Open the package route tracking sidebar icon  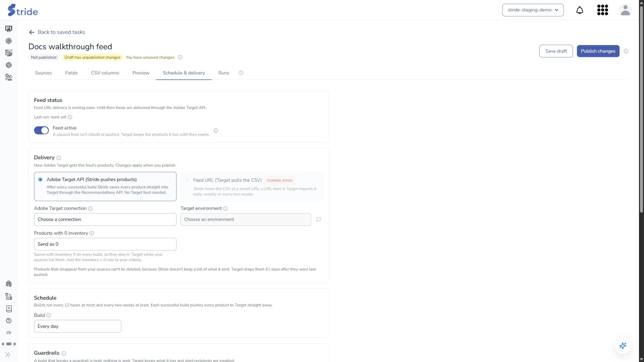click(x=9, y=296)
